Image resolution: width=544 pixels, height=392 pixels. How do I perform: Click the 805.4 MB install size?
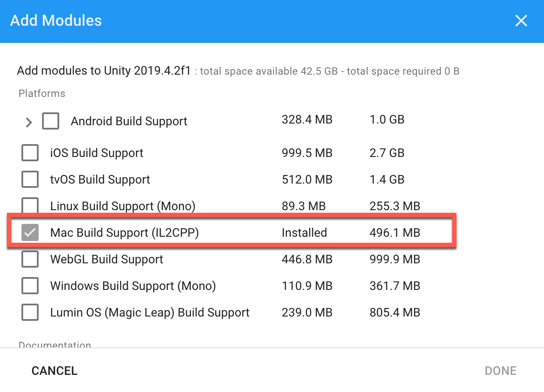click(x=395, y=313)
